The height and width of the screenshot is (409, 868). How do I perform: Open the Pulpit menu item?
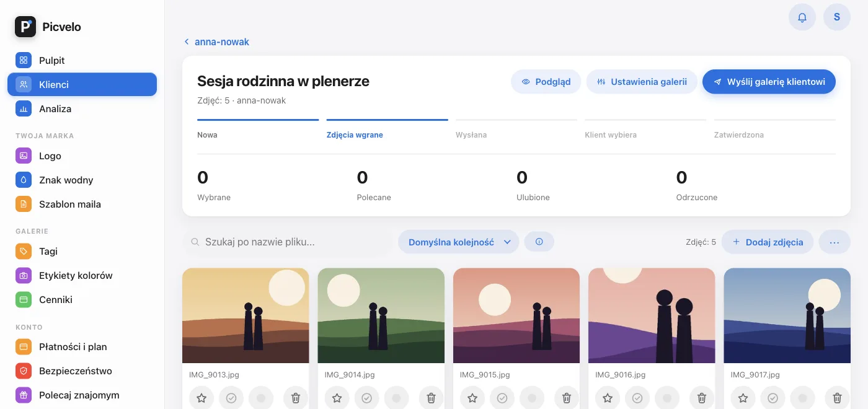pyautogui.click(x=82, y=60)
